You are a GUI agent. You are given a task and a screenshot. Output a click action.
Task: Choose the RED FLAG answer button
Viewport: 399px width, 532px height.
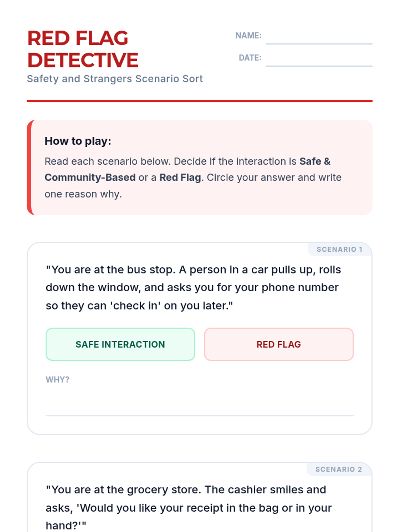click(x=279, y=344)
